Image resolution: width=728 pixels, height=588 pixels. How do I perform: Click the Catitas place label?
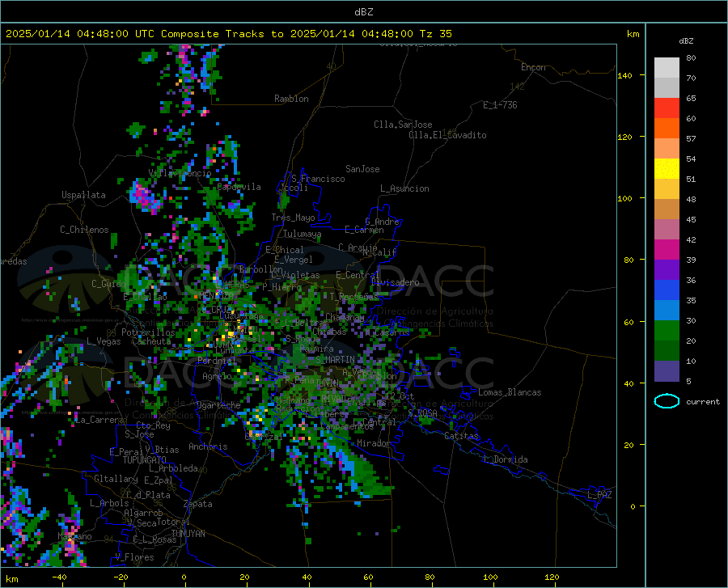pos(461,436)
